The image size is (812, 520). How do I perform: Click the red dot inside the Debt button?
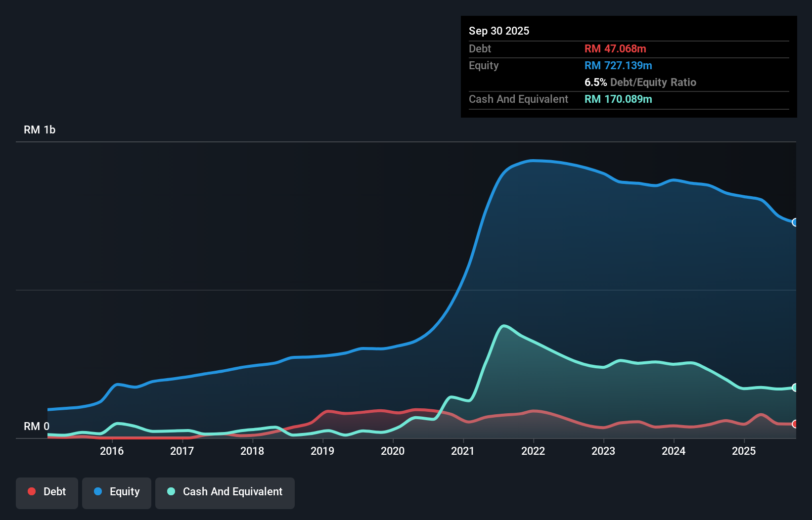(x=32, y=491)
